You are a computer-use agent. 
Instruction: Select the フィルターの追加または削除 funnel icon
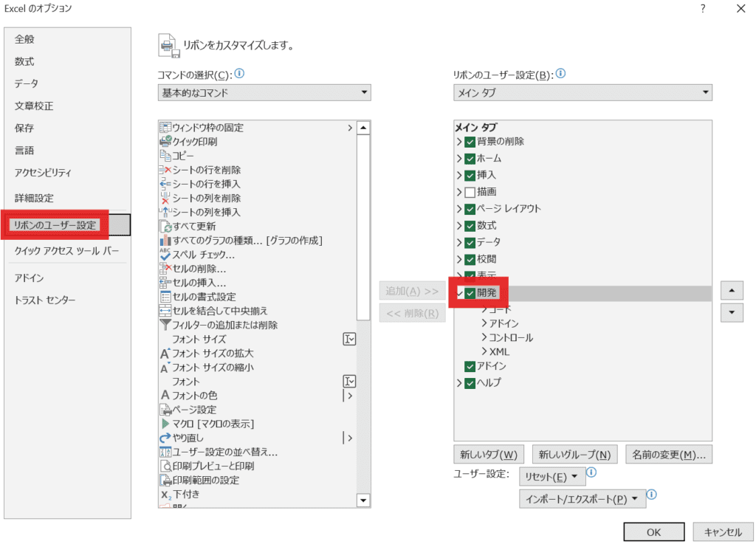click(x=165, y=325)
